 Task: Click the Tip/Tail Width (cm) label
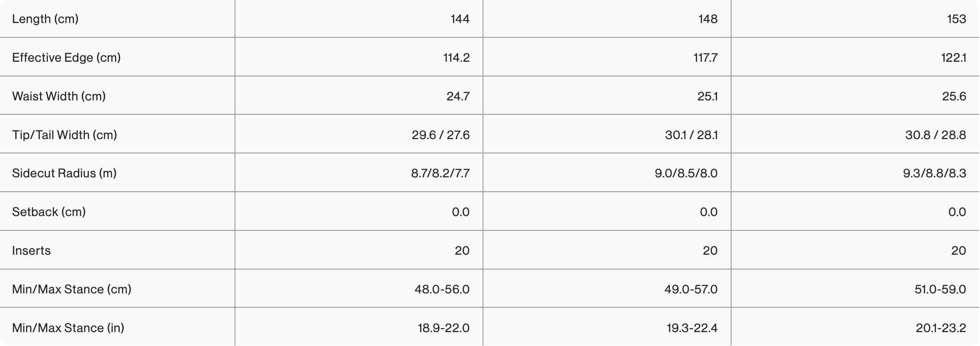tap(64, 135)
